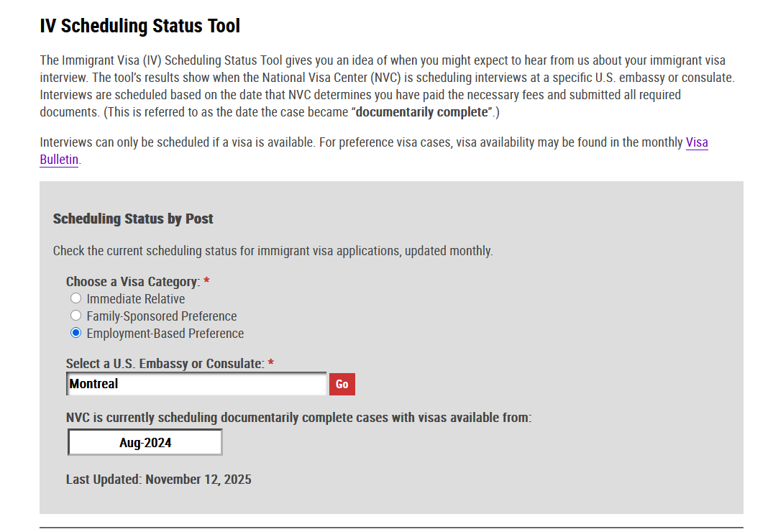This screenshot has height=532, width=773.
Task: Select the Immediate Relative radio button
Action: click(x=76, y=298)
